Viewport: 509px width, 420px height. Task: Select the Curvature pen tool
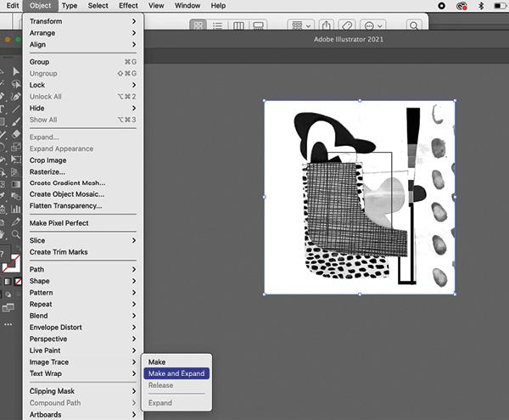tap(15, 97)
